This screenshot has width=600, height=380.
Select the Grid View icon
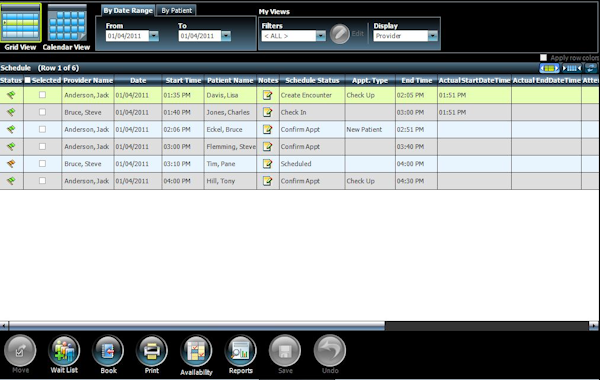21,23
